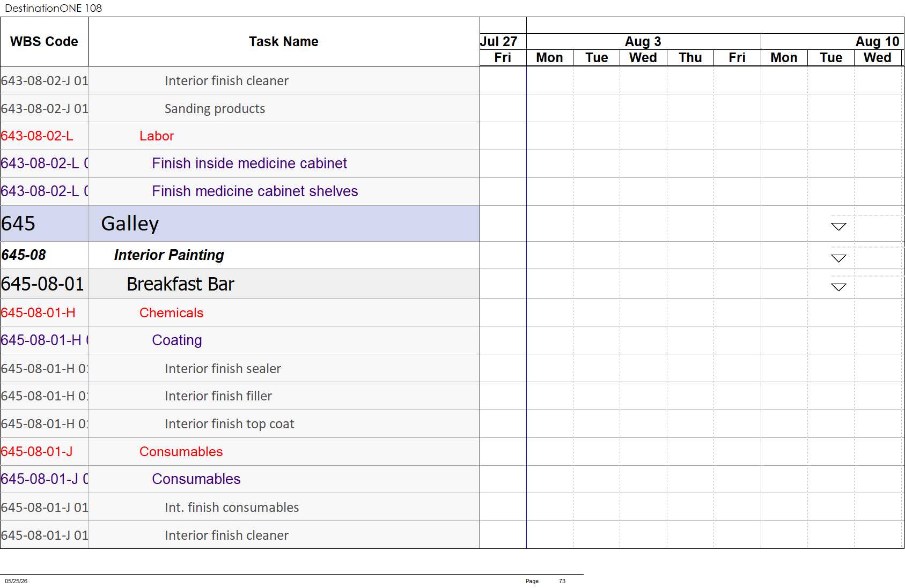Click the Int. finish consumables row
Image resolution: width=905 pixels, height=588 pixels.
point(240,507)
